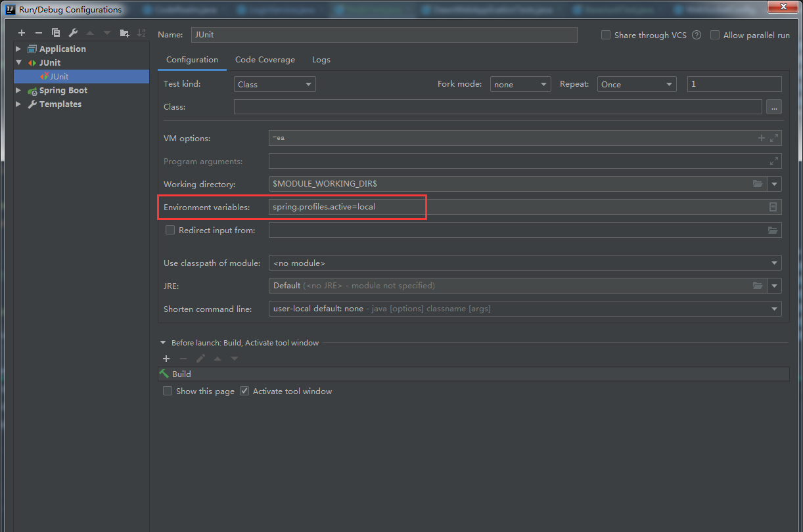Screen dimensions: 803x532
Task: Open the environment variables editor icon
Action: click(x=773, y=207)
